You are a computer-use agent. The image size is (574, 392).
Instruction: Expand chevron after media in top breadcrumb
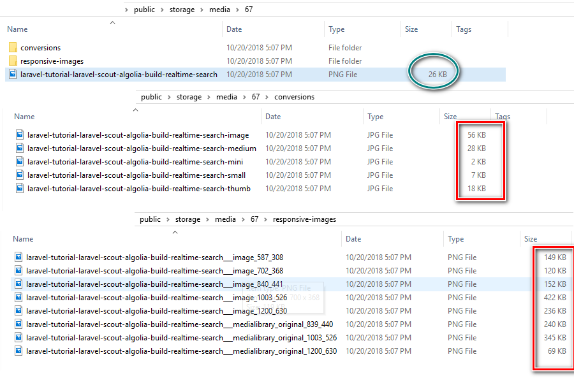(237, 10)
